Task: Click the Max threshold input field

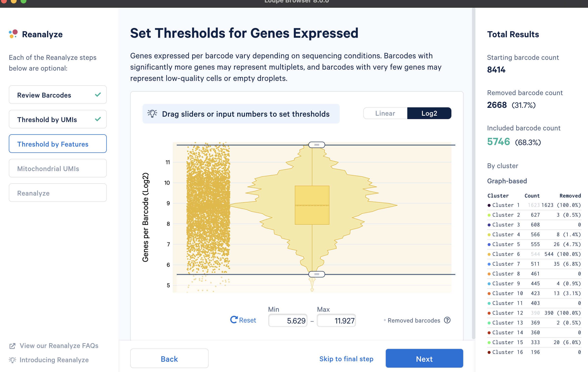Action: pos(336,320)
